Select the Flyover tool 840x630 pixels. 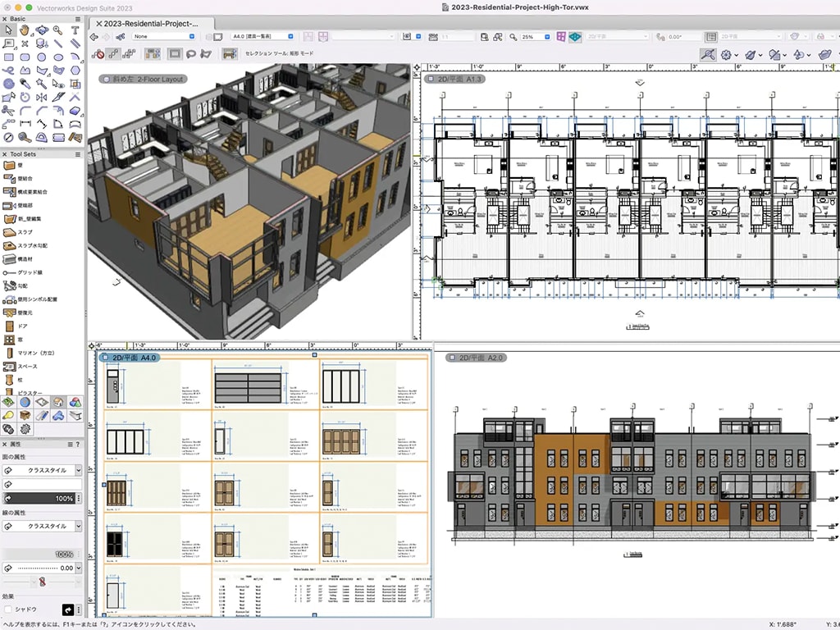point(41,30)
